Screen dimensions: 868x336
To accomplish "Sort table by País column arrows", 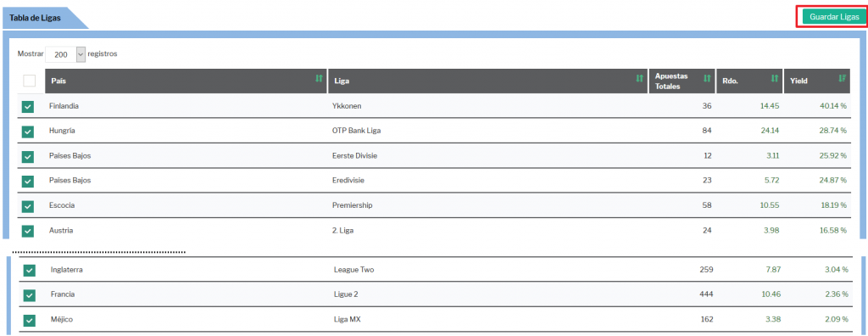I will [x=319, y=79].
